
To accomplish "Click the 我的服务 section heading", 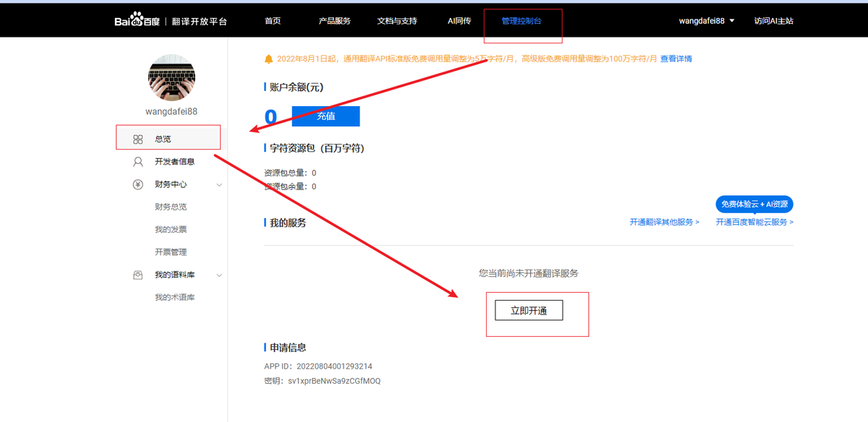I will [x=288, y=223].
